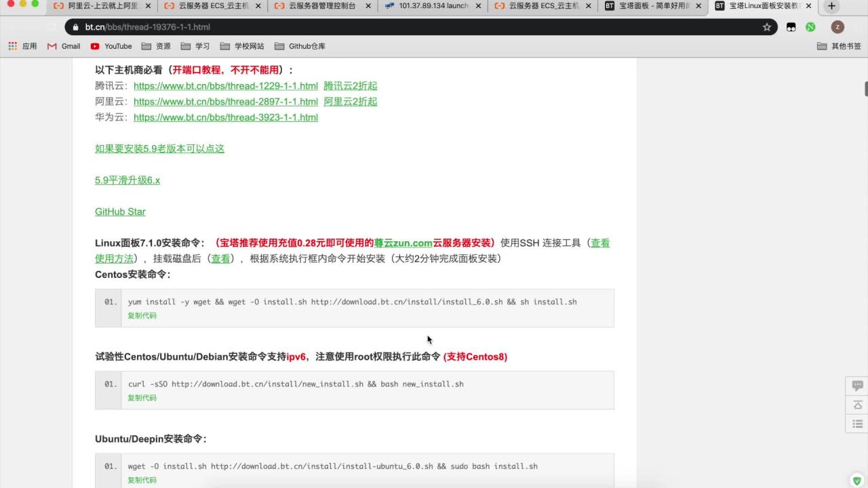This screenshot has height=488, width=868.
Task: Open the 腾讯云 port tutorial thread-1229 link
Action: 226,86
